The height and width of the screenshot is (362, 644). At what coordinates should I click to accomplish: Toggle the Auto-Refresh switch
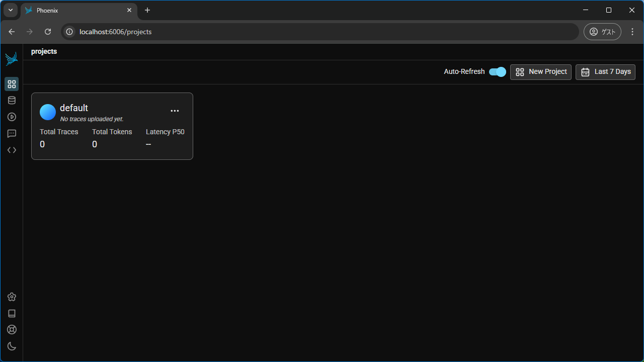498,72
